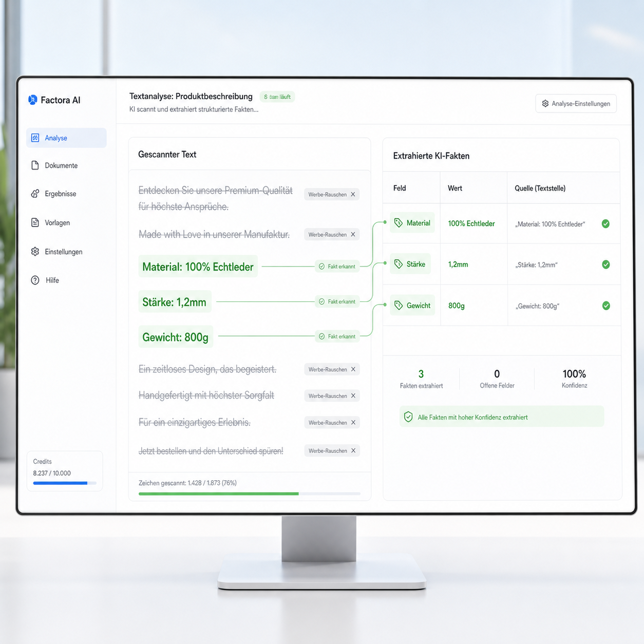Click value 800g in Wert column
The image size is (644, 644).
(457, 306)
